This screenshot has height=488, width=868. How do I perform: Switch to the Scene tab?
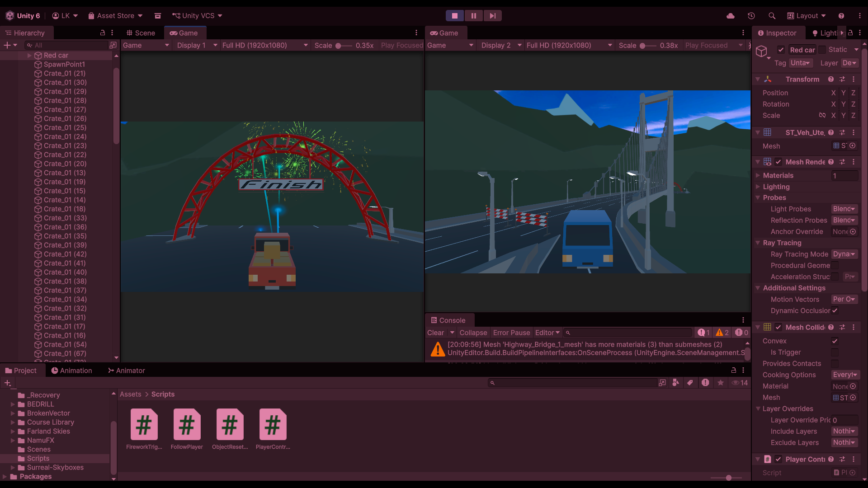click(x=141, y=33)
